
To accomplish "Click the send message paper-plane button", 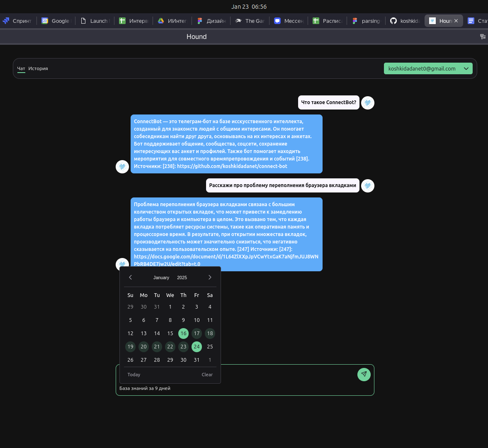I will pyautogui.click(x=364, y=374).
